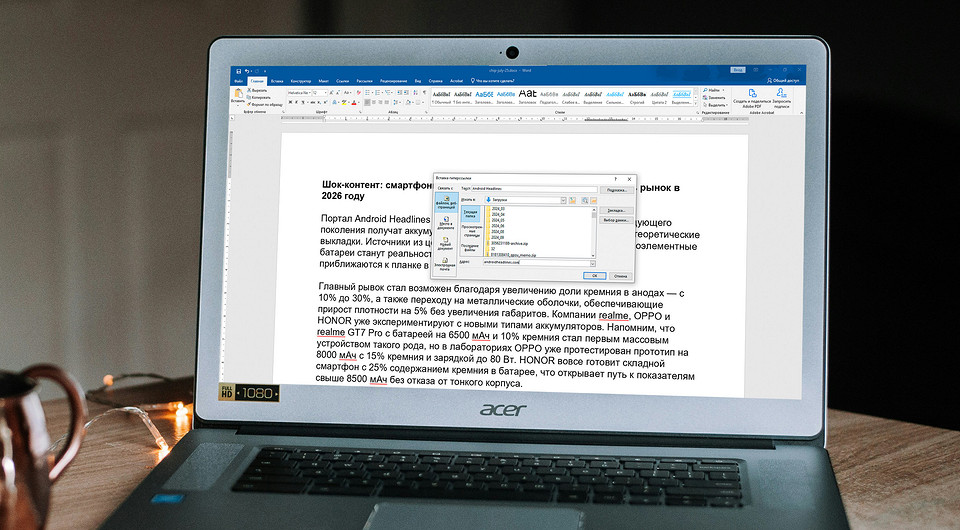The image size is (960, 530).
Task: Open the Рецензирование ribbon tab
Action: click(393, 80)
